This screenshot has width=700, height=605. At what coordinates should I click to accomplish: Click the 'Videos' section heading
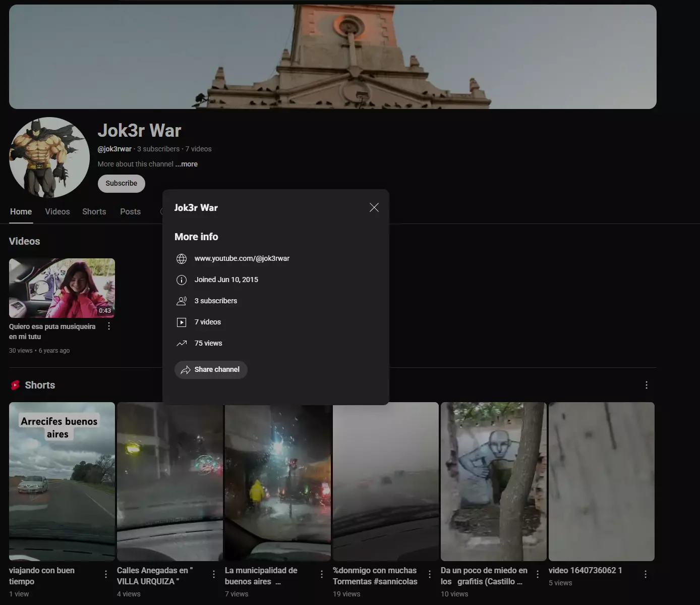pos(24,241)
